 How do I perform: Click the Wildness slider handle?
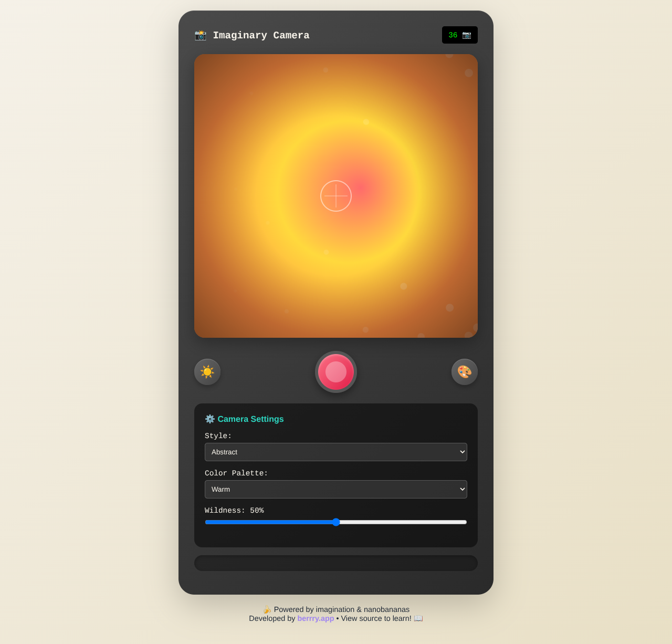tap(335, 522)
